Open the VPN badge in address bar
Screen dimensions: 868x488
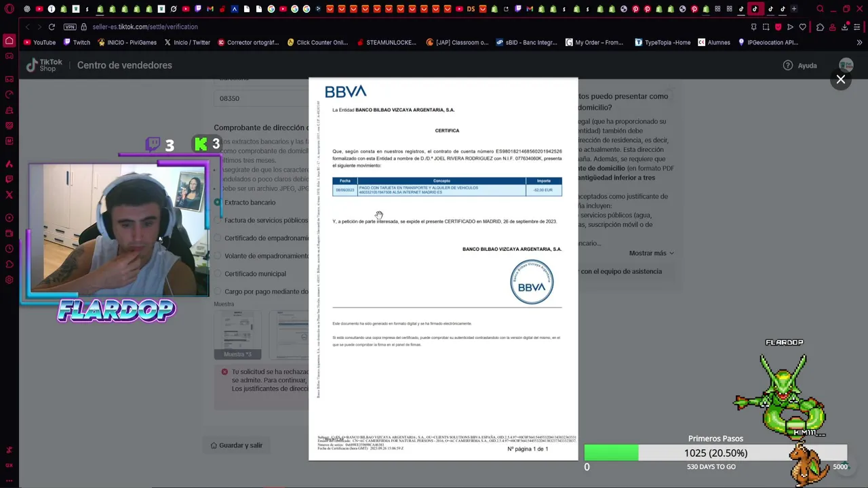pos(70,27)
